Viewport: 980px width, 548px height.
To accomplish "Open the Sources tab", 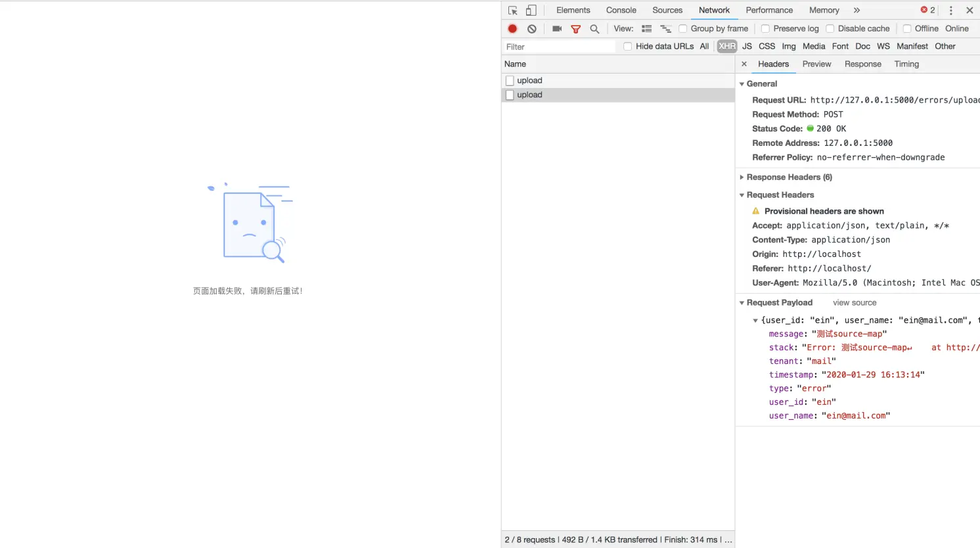I will click(x=667, y=11).
